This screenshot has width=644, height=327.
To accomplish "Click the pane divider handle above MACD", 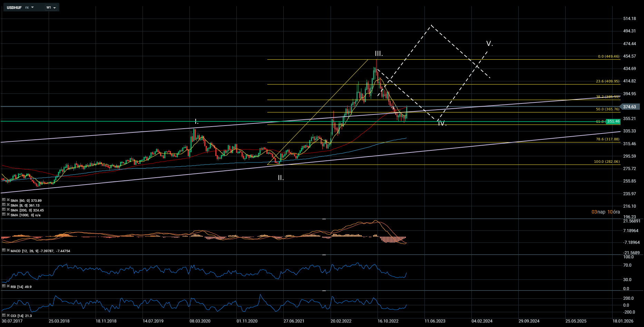I will point(324,219).
